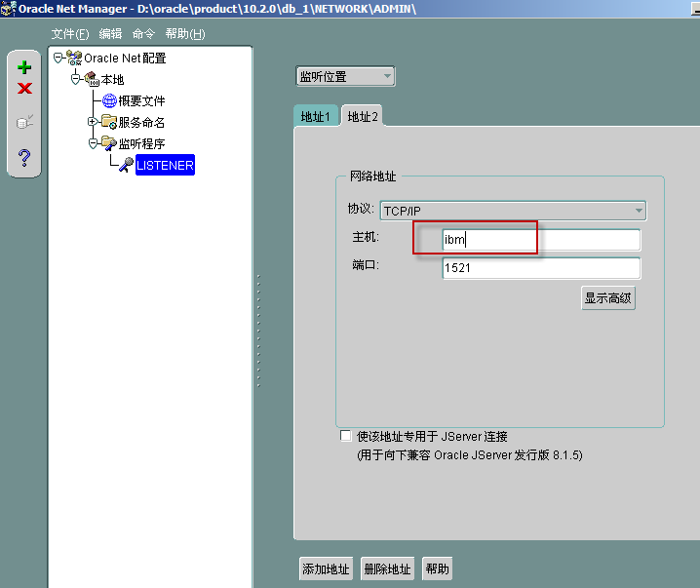
Task: Click the 添加地址 button
Action: tap(326, 568)
